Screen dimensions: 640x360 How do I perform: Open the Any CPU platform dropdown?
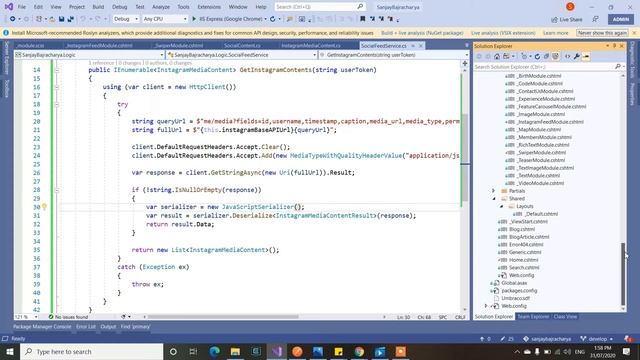(x=165, y=19)
